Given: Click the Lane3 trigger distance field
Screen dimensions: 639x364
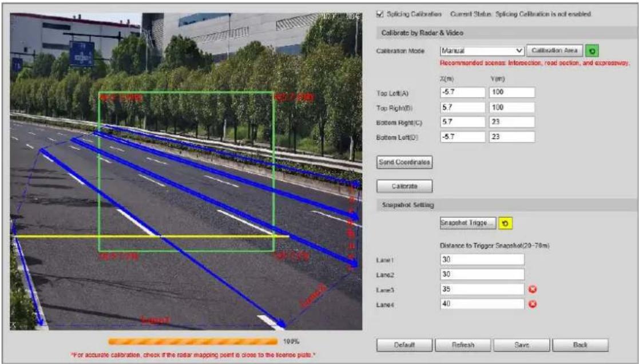Looking at the screenshot, I should [482, 289].
